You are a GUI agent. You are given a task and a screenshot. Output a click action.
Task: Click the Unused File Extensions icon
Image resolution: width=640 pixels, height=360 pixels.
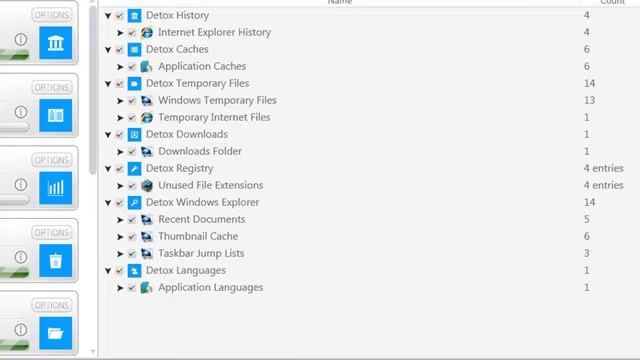coord(147,186)
